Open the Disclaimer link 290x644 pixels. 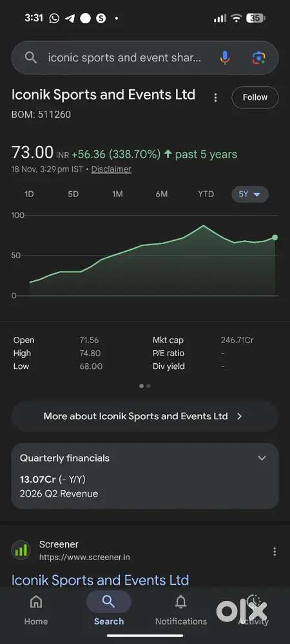pyautogui.click(x=111, y=169)
